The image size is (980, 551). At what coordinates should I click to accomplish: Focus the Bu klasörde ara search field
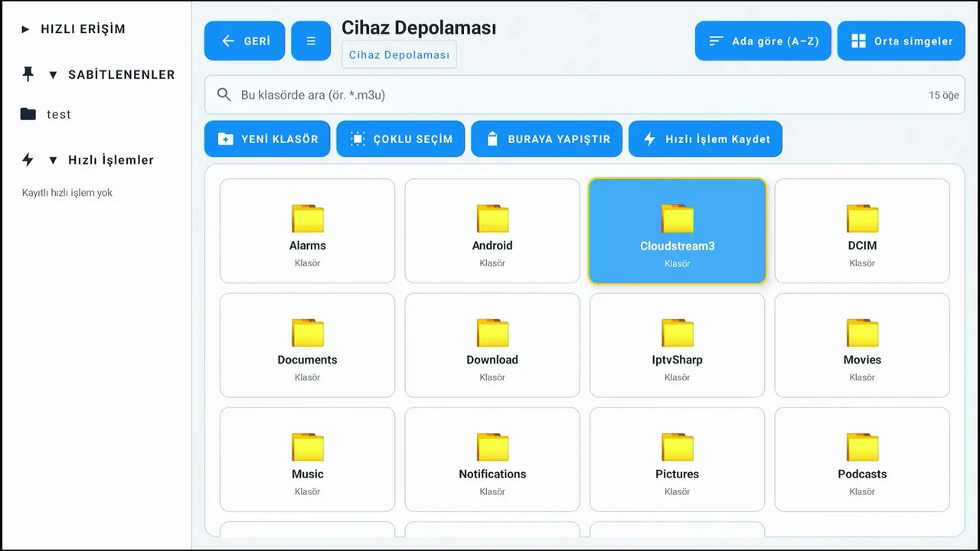click(x=584, y=95)
